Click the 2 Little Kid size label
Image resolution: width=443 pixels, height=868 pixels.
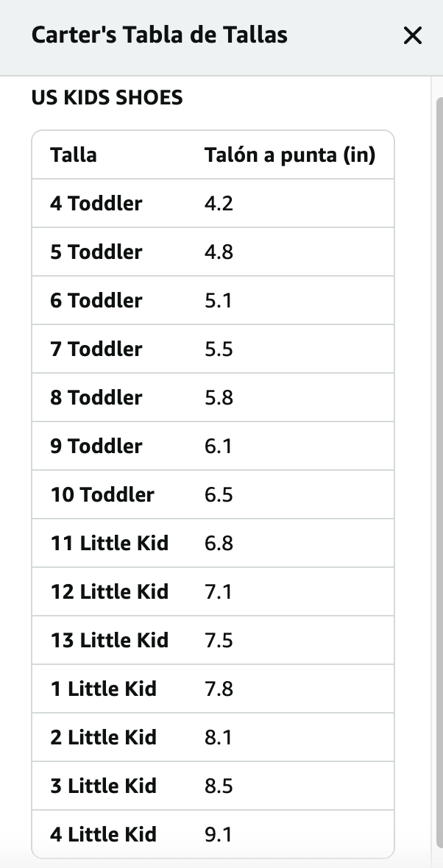(104, 738)
